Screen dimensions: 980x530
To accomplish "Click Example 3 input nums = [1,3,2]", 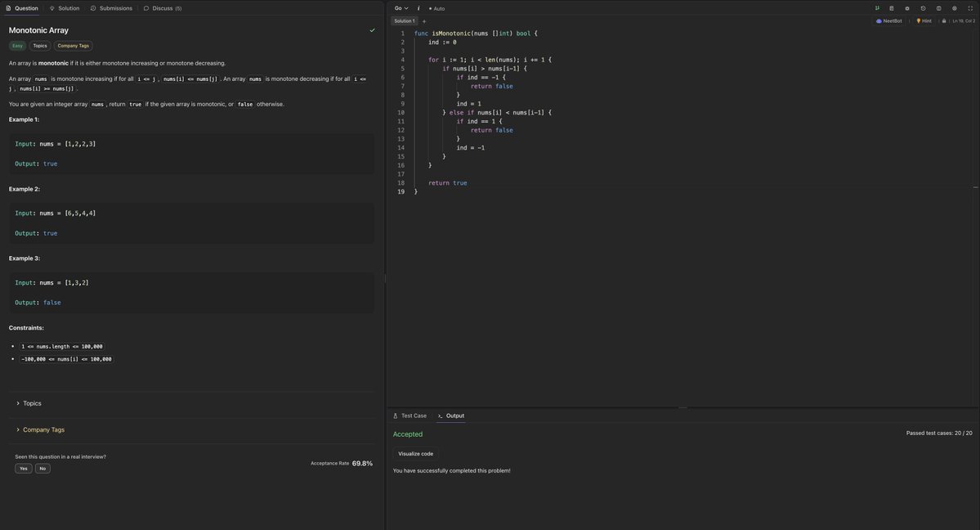I will click(51, 283).
